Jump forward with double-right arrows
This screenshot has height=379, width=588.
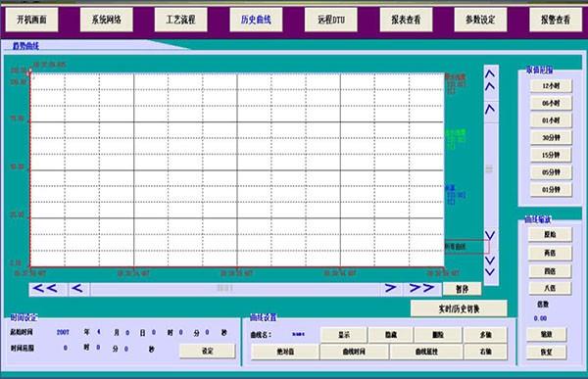pyautogui.click(x=421, y=288)
